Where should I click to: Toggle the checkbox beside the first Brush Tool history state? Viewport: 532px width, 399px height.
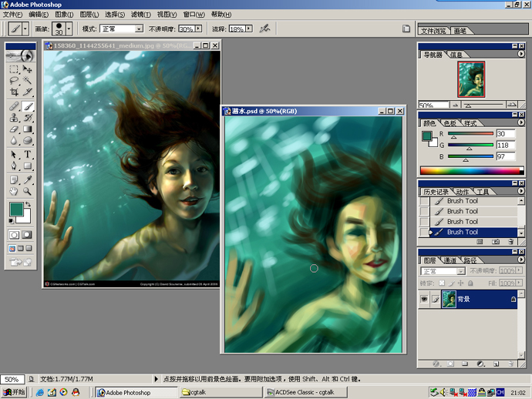click(425, 201)
